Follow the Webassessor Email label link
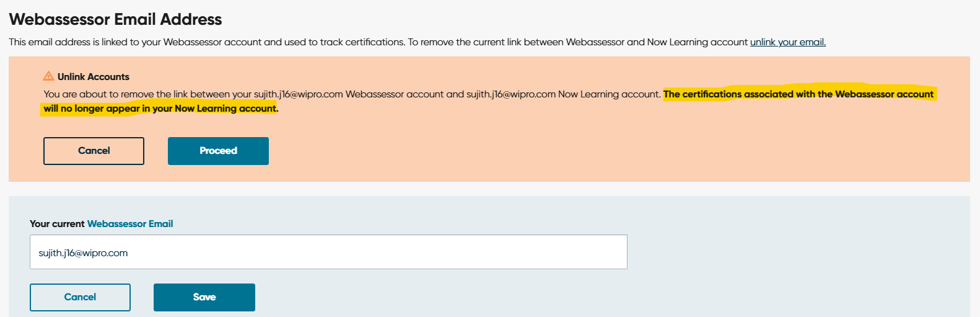The height and width of the screenshot is (317, 980). tap(130, 224)
